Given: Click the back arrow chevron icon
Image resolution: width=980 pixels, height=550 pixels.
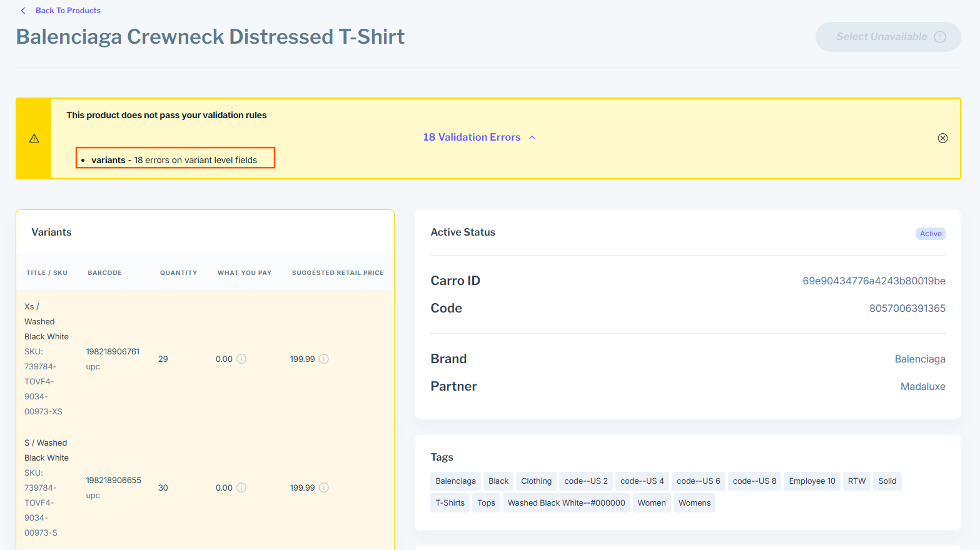Looking at the screenshot, I should click(x=23, y=11).
